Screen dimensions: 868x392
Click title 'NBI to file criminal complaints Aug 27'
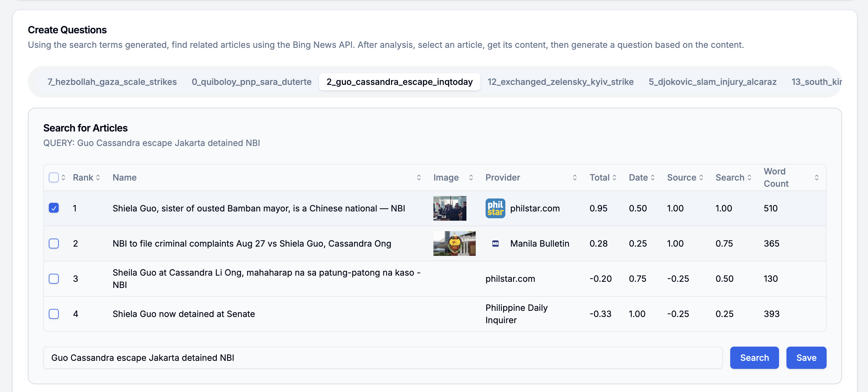[x=252, y=244]
